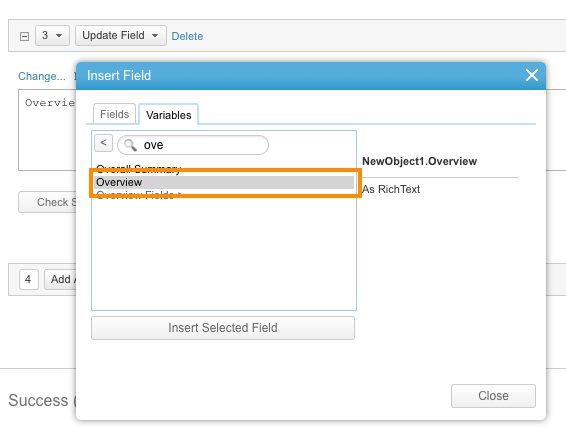Close the Insert Field dialog with X
This screenshot has width=566, height=427.
point(531,75)
